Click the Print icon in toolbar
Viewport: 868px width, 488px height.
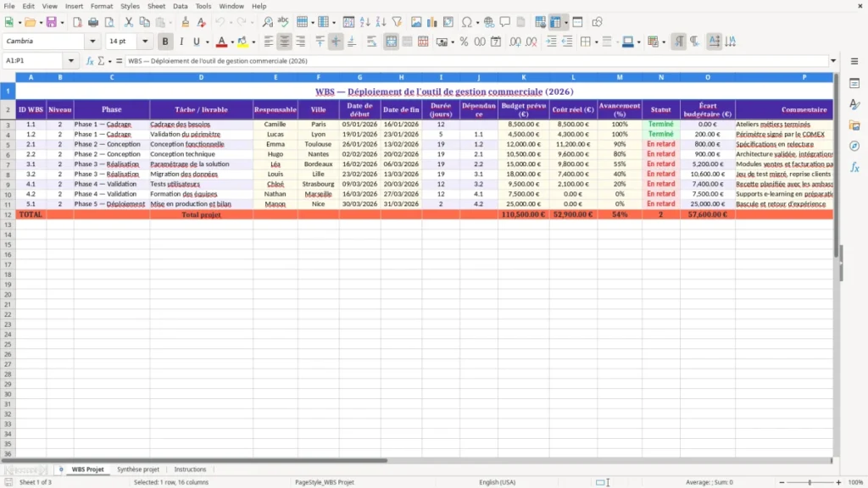[x=93, y=22]
